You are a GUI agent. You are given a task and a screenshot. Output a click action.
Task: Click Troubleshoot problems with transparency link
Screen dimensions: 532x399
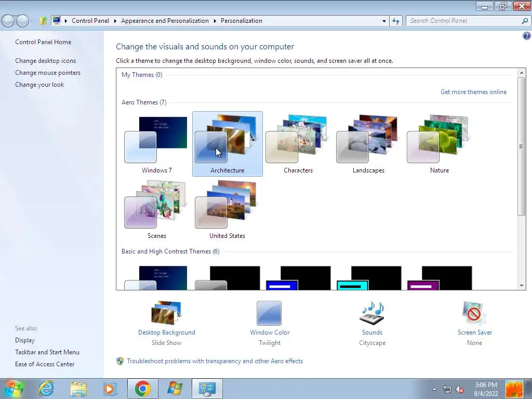pyautogui.click(x=215, y=361)
